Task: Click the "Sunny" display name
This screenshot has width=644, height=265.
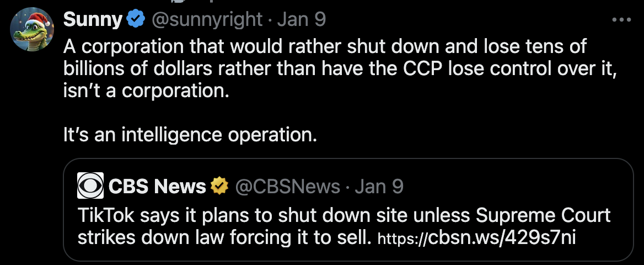Action: point(93,20)
